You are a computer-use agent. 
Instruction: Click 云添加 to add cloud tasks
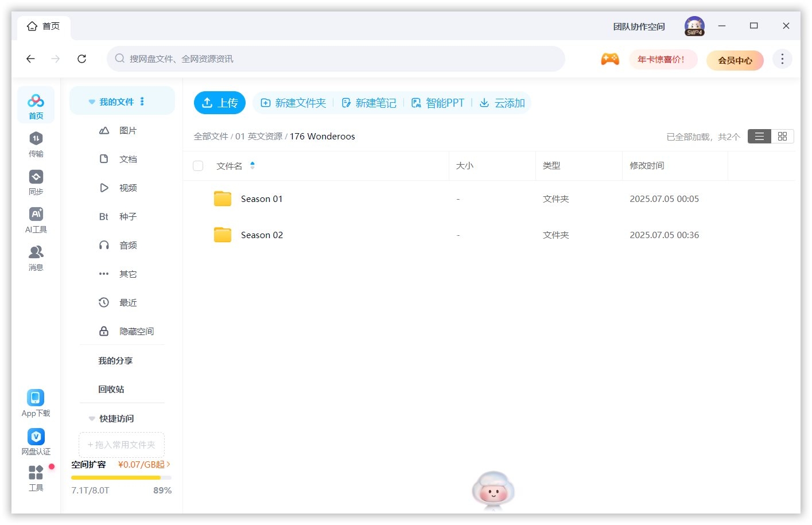coord(502,103)
